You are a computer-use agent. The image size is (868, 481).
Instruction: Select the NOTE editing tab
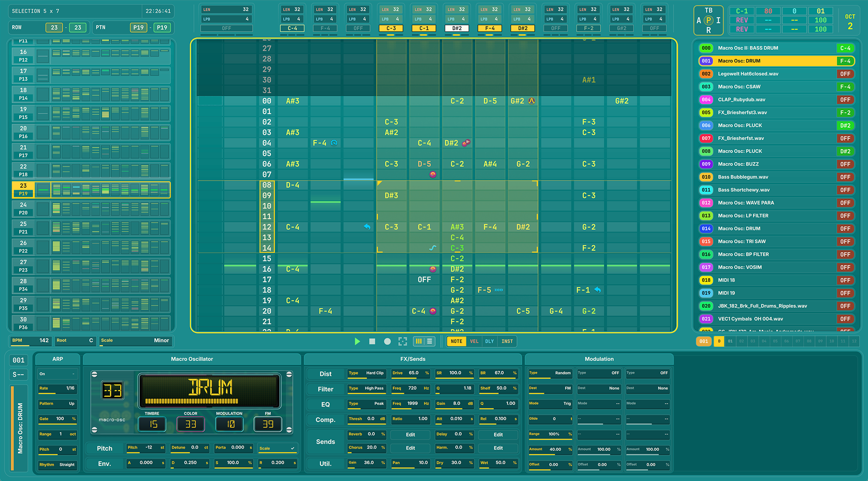pyautogui.click(x=457, y=341)
